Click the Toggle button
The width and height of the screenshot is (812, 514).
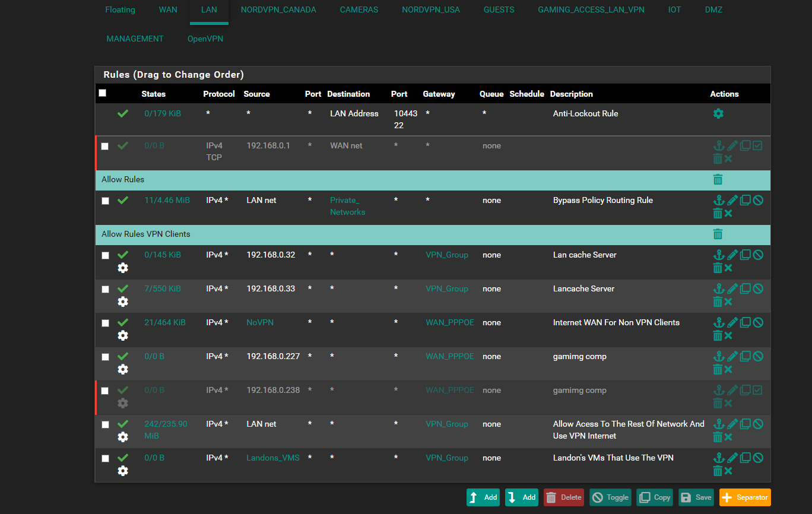point(610,497)
